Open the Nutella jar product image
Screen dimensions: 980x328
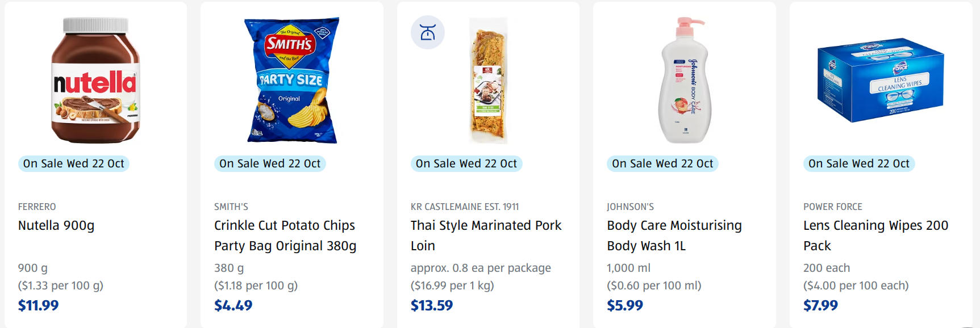tap(95, 81)
